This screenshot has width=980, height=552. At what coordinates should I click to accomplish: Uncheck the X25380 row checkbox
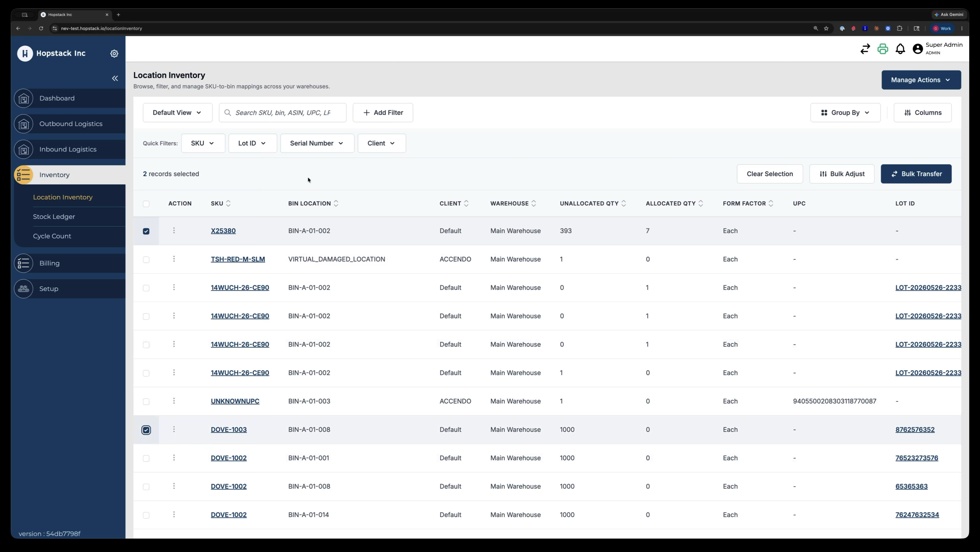(x=146, y=231)
